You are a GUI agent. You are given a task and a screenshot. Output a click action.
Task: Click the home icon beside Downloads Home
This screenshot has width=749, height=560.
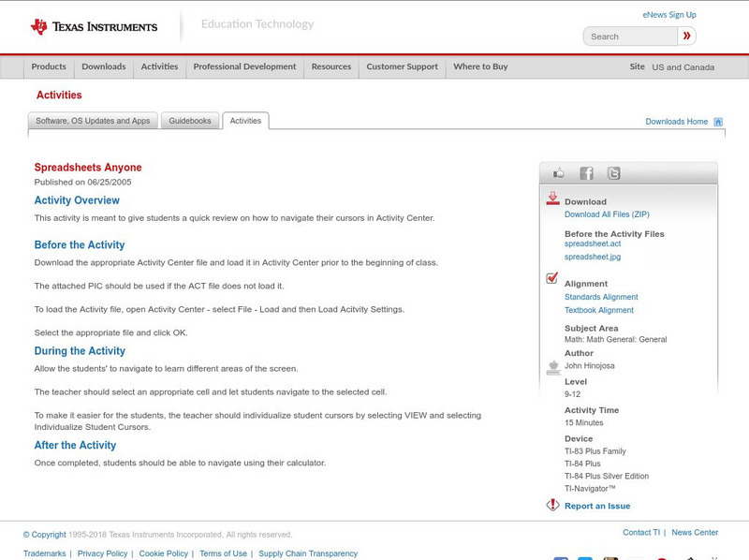coord(718,122)
